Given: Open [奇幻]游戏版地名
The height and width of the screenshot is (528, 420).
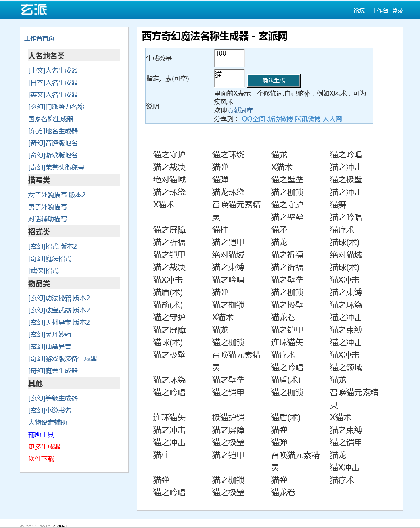Looking at the screenshot, I should tap(53, 155).
